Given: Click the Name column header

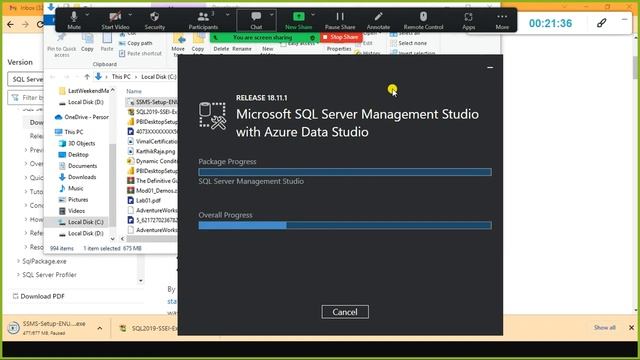Looking at the screenshot, I should pyautogui.click(x=134, y=91).
